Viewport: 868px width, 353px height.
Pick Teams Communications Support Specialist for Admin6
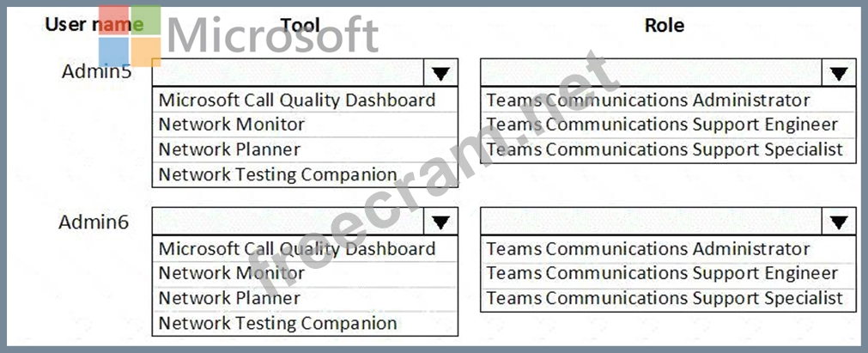pyautogui.click(x=665, y=298)
